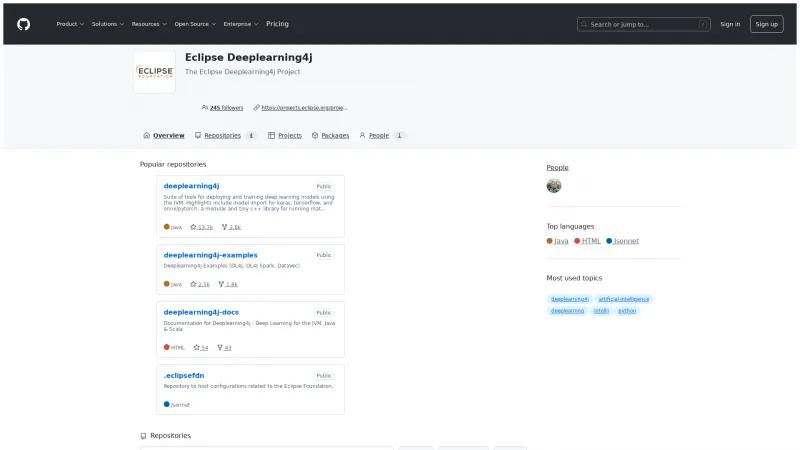800x450 pixels.
Task: Select the python topic tag
Action: point(627,311)
